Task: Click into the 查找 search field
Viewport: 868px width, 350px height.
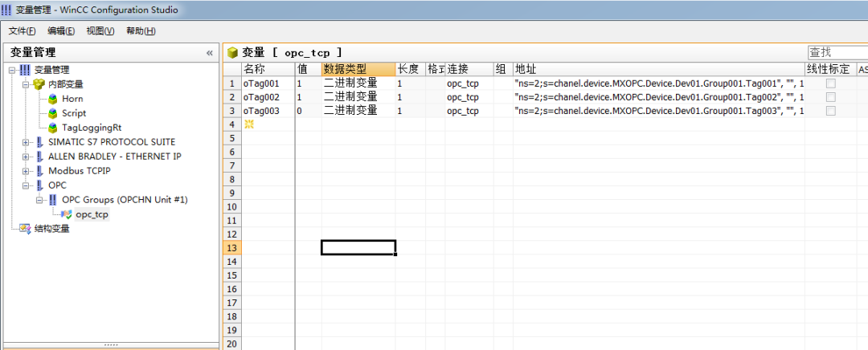Action: pyautogui.click(x=837, y=52)
